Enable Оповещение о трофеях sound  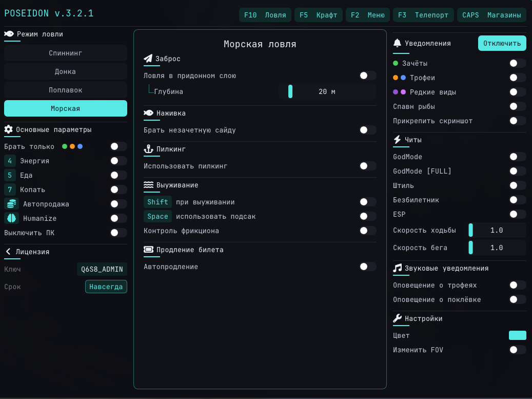tap(518, 285)
